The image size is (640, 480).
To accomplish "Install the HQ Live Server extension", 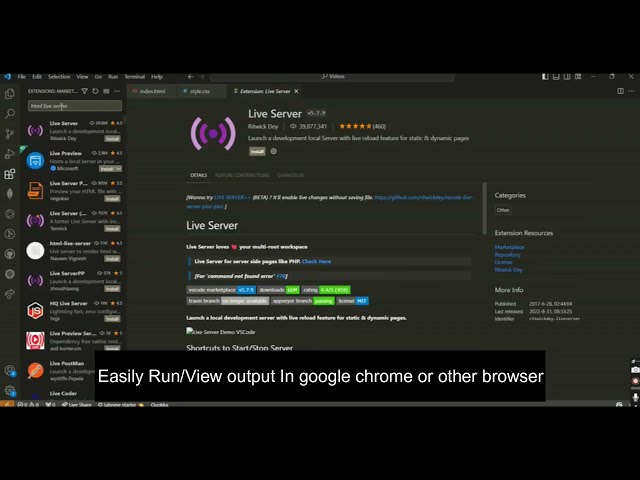I will [112, 319].
